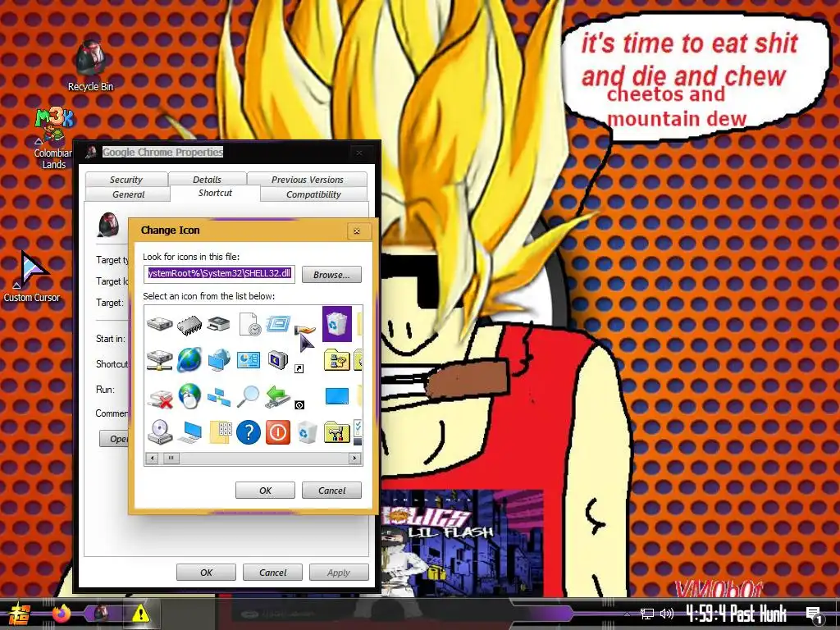
Task: Cancel the Change Icon dialog
Action: 331,491
